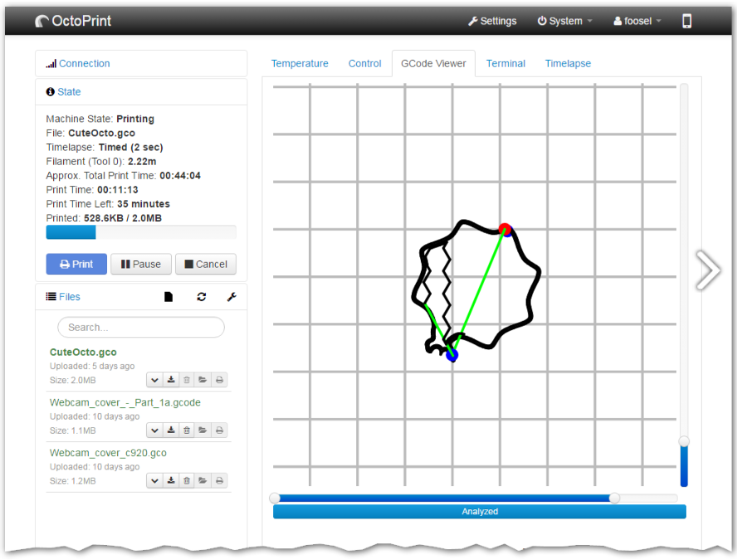Toggle the Connection panel open

click(x=84, y=64)
